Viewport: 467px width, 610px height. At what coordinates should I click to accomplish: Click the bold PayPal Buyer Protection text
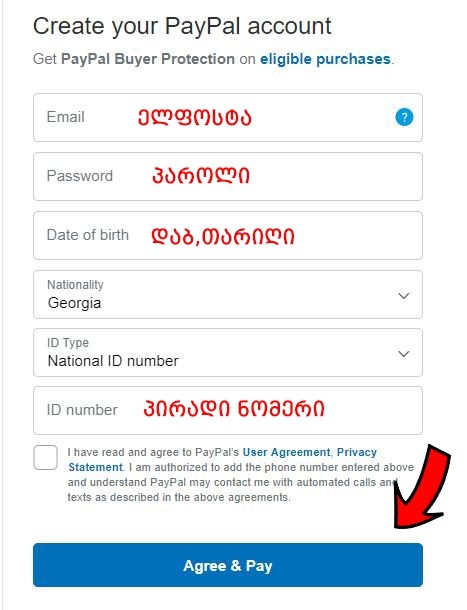click(x=148, y=59)
